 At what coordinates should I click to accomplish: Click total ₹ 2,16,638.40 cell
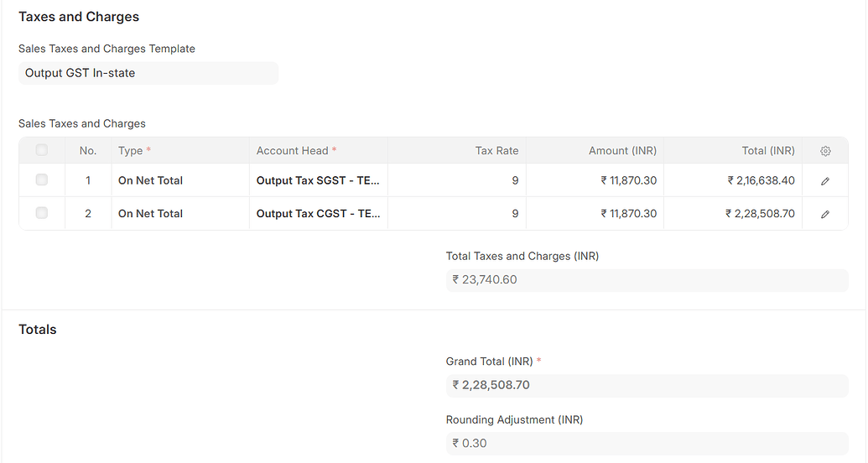click(733, 180)
